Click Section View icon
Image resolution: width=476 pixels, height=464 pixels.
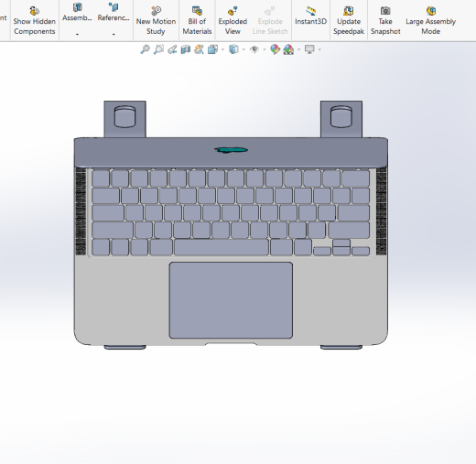(186, 49)
